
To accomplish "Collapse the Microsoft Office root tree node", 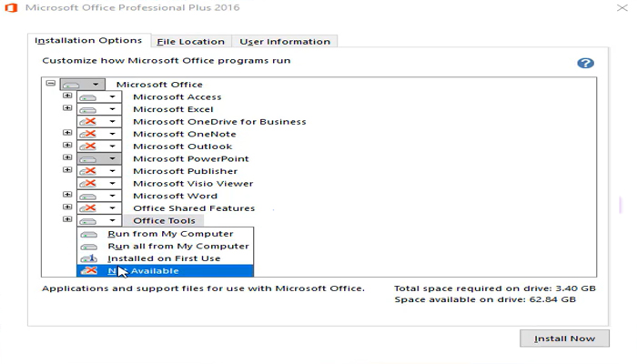I will (x=50, y=84).
